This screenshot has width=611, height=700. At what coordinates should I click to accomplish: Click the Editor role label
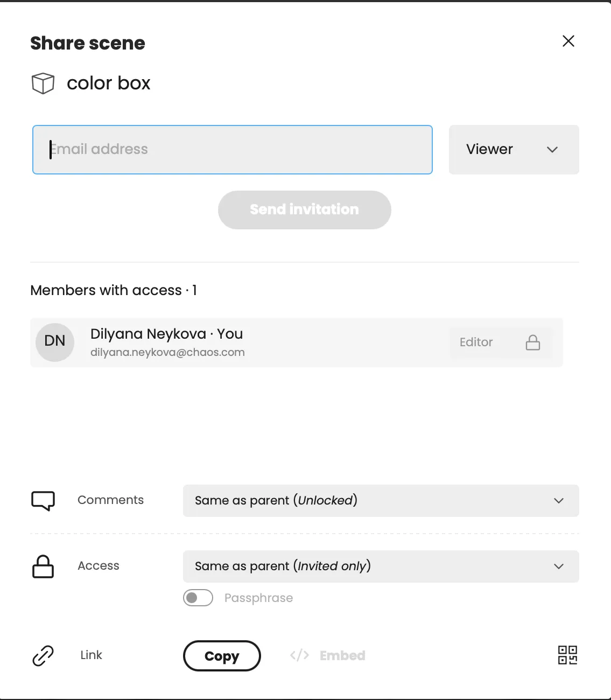pyautogui.click(x=476, y=342)
